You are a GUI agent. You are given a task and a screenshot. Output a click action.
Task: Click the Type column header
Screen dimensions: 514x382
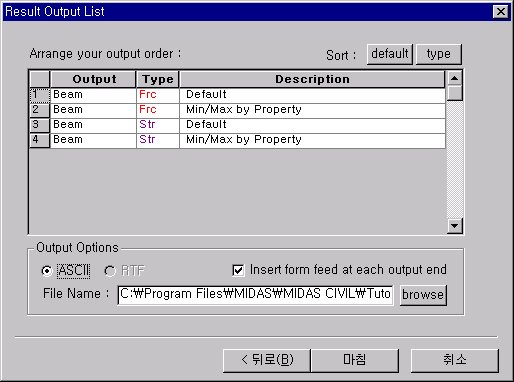(158, 79)
